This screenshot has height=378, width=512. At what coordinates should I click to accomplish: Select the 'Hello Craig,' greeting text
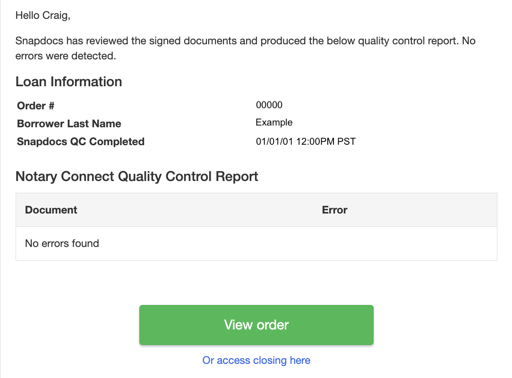(43, 15)
